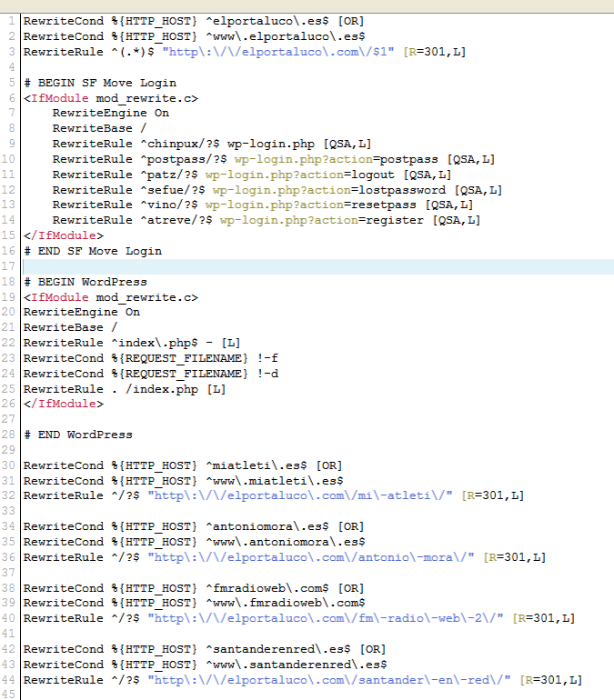614x700 pixels.
Task: Click the IfModule opening tag on line 19
Action: tap(111, 297)
